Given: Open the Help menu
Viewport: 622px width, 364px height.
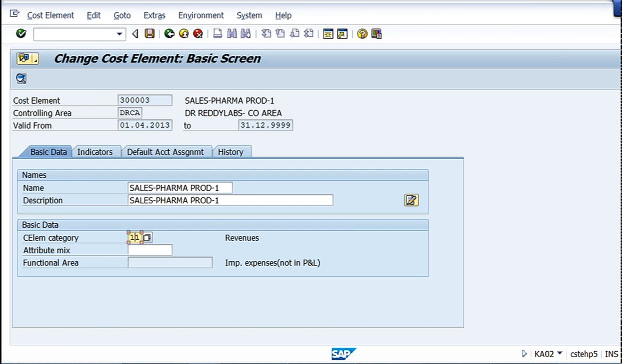Looking at the screenshot, I should click(x=283, y=15).
